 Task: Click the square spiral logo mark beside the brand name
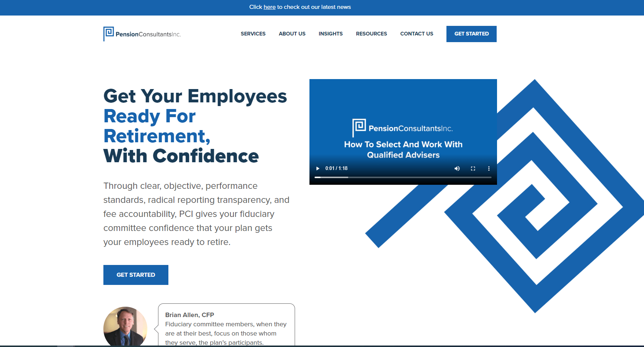pos(108,33)
